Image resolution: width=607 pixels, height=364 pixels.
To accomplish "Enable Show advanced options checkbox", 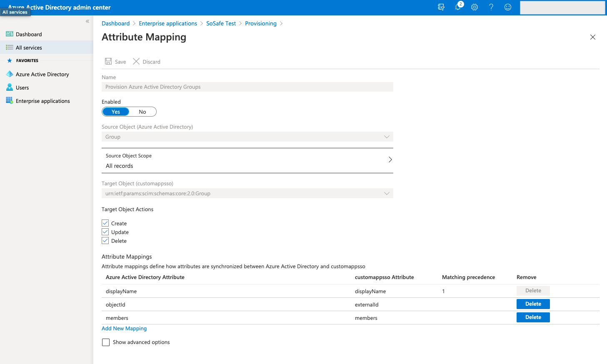I will [106, 342].
